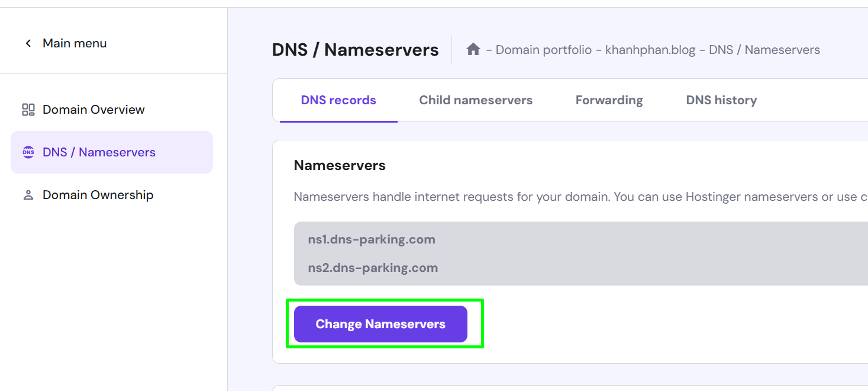Click the ns1.dns-parking.com nameserver entry
868x391 pixels.
pos(372,239)
